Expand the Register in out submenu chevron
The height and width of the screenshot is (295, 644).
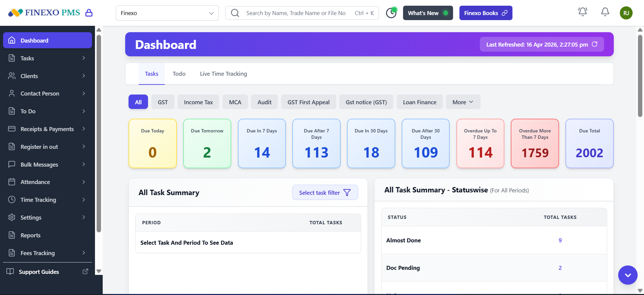[84, 146]
